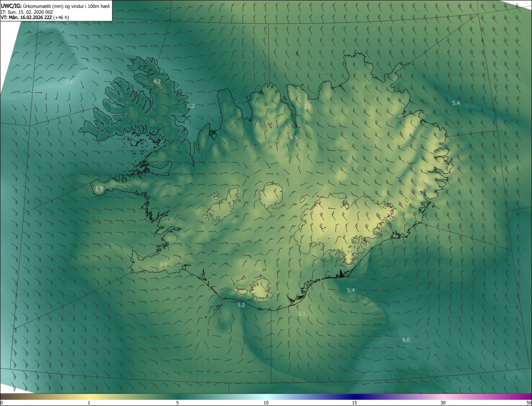Viewport: 532px width, 406px height.
Task: Click the 2.5 value on the north coast
Action: coord(308,107)
